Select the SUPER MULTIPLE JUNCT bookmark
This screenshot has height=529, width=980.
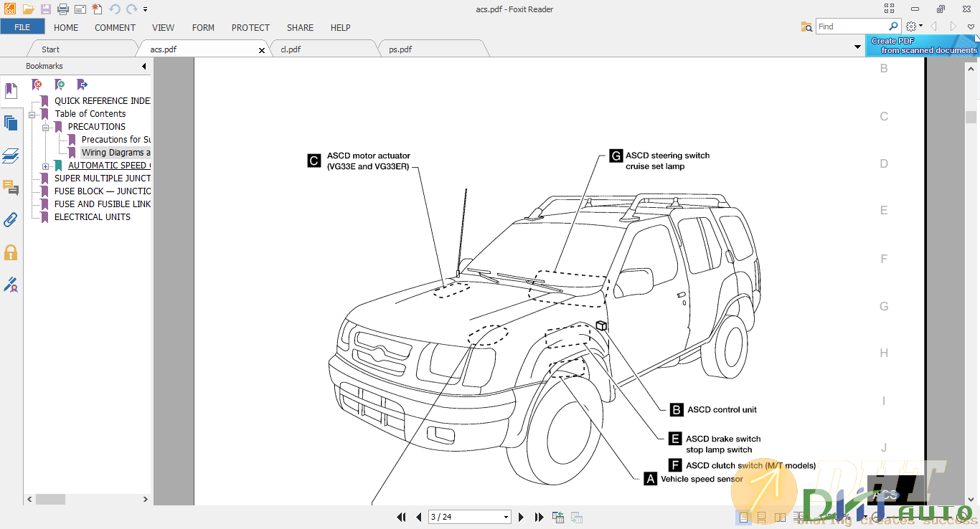[x=103, y=178]
